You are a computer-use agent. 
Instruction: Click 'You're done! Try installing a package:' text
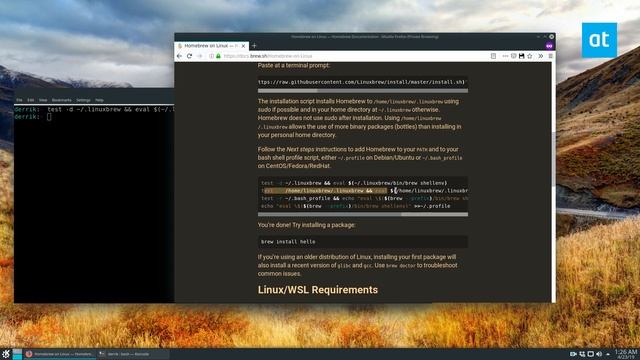[x=307, y=225]
